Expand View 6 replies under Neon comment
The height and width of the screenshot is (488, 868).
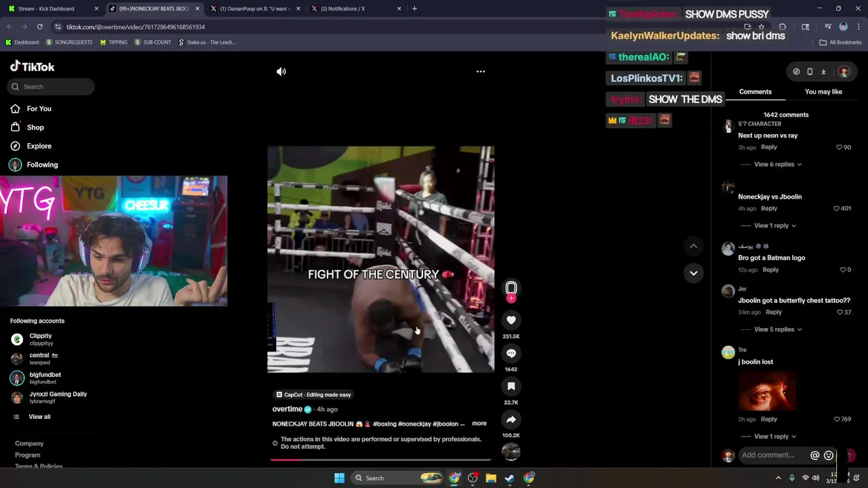[x=778, y=164]
